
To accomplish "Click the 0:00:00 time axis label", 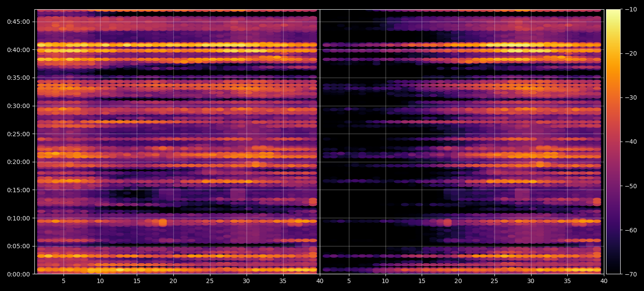I will tap(18, 274).
